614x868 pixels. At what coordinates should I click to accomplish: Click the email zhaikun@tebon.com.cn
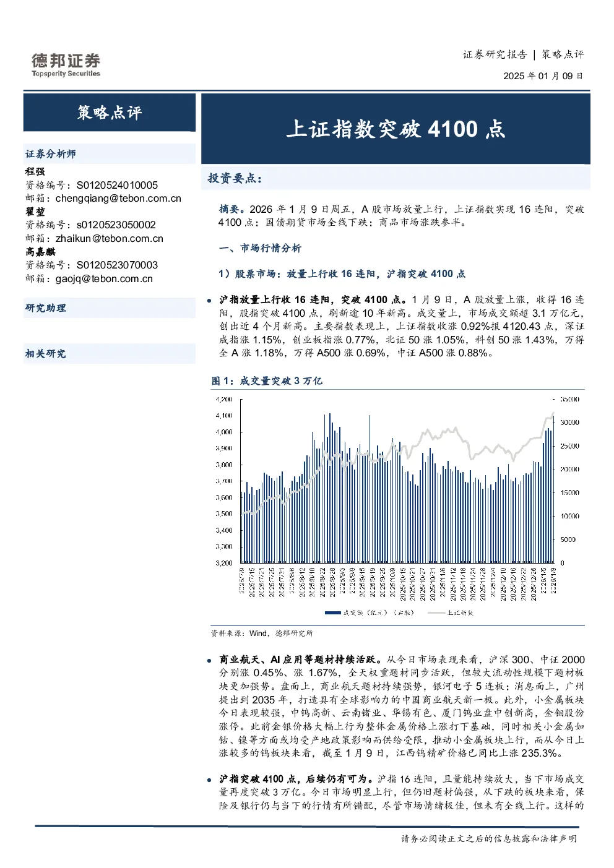pyautogui.click(x=110, y=239)
